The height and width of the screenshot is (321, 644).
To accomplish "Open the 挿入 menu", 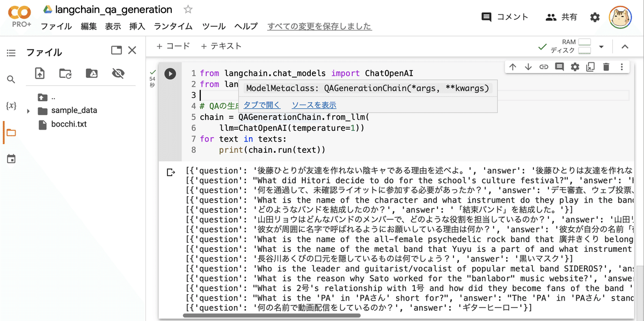I will pos(137,26).
